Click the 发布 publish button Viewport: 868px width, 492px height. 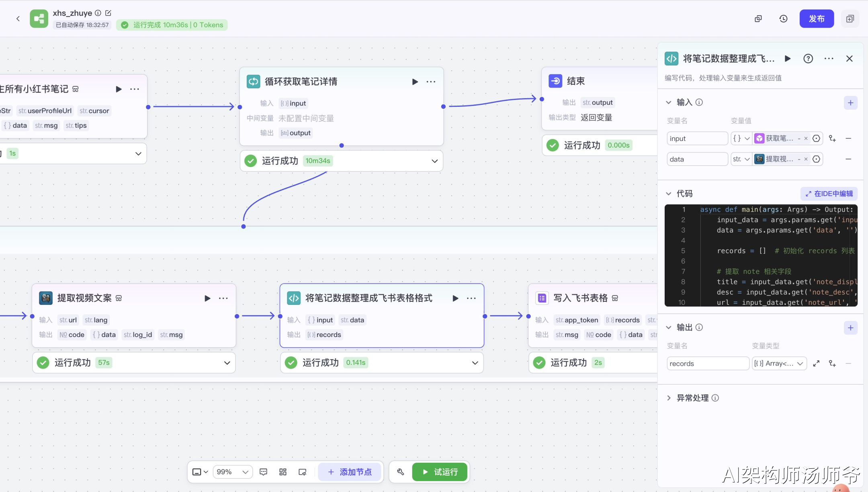(816, 18)
